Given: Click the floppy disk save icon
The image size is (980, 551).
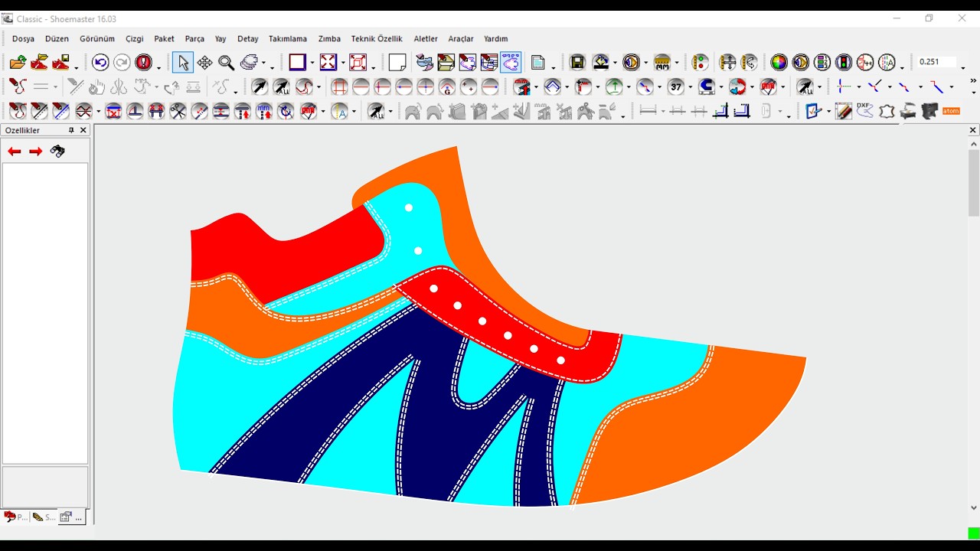Looking at the screenshot, I should pyautogui.click(x=577, y=63).
